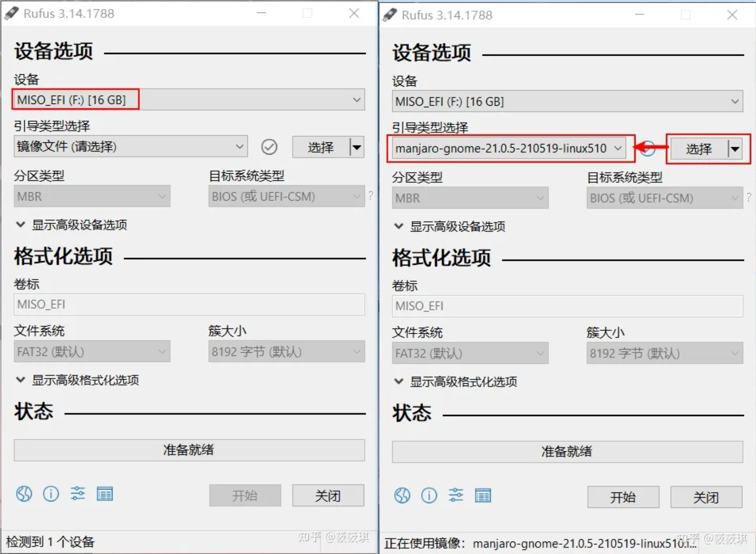
Task: Open FAT32 (默认) file system dropdown in left window
Action: (x=92, y=351)
